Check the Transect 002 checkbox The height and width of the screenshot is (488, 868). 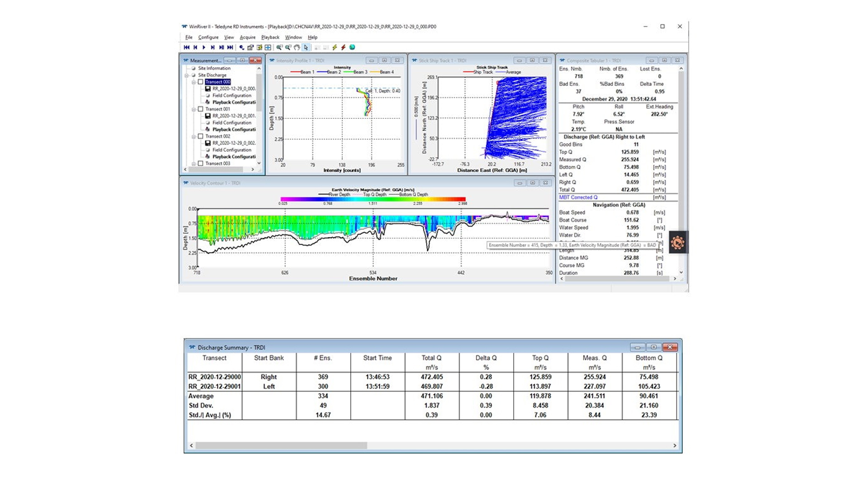(201, 136)
